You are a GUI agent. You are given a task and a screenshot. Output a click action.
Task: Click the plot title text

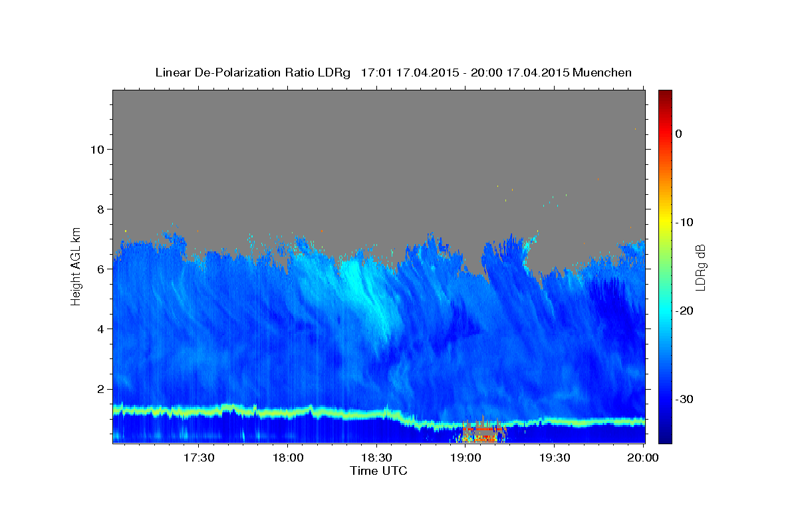393,72
